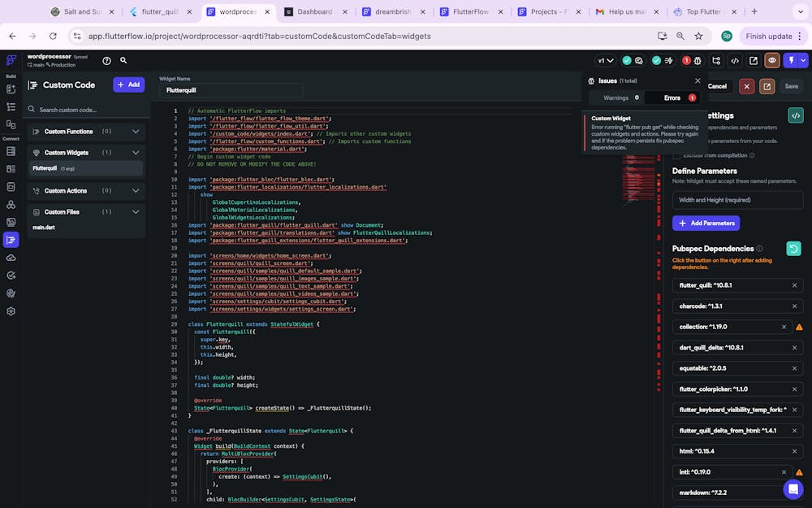
Task: Open the Firestore database sidebar icon
Action: (11, 151)
